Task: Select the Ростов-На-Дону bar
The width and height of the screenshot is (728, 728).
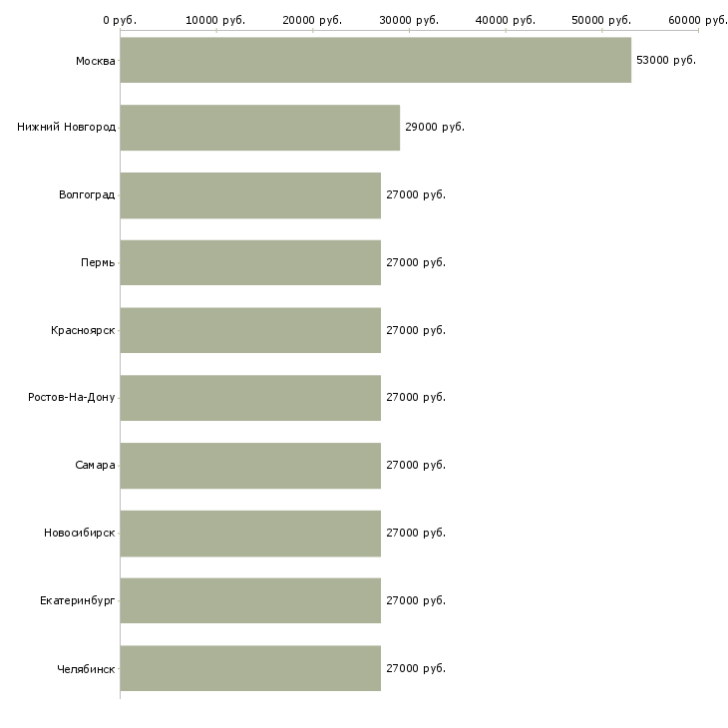Action: tap(250, 397)
